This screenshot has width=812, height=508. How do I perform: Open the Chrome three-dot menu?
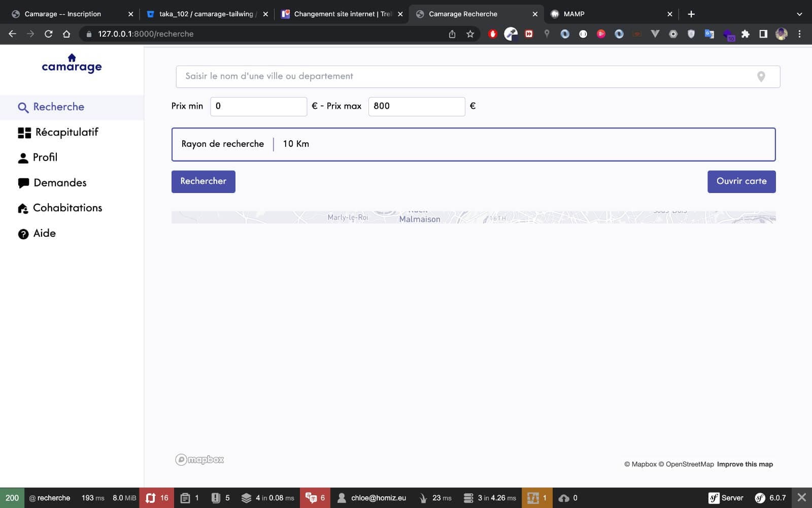pos(800,34)
